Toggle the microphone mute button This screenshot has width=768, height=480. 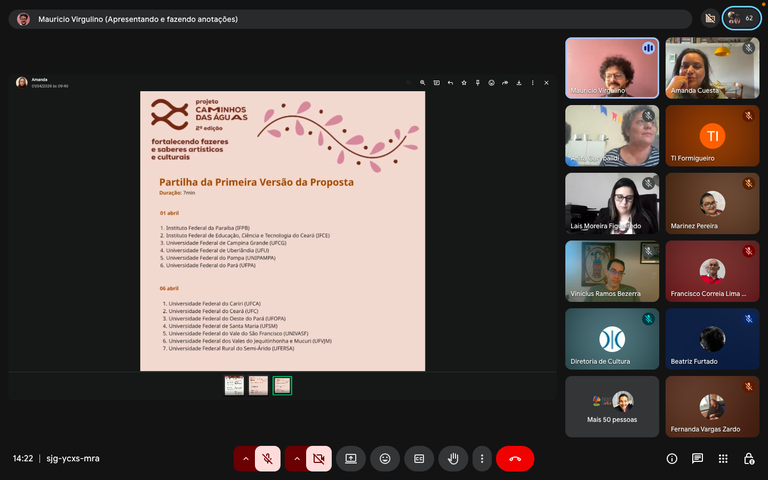[268, 459]
